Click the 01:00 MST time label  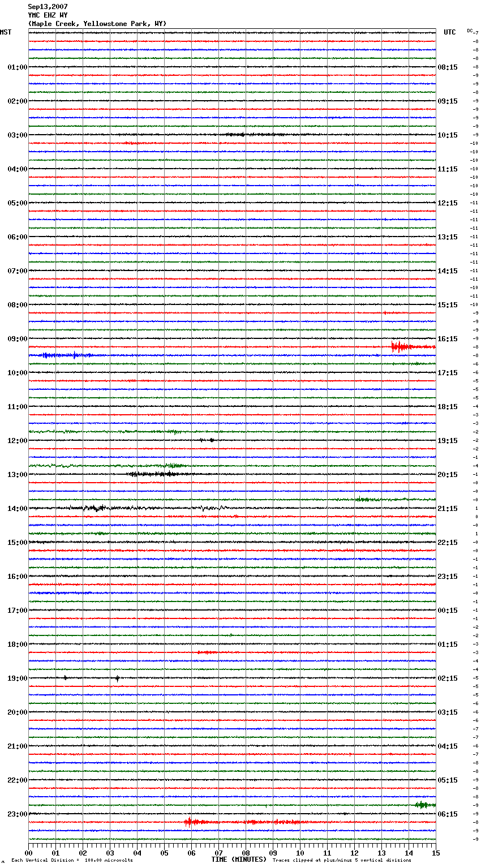click(x=18, y=67)
